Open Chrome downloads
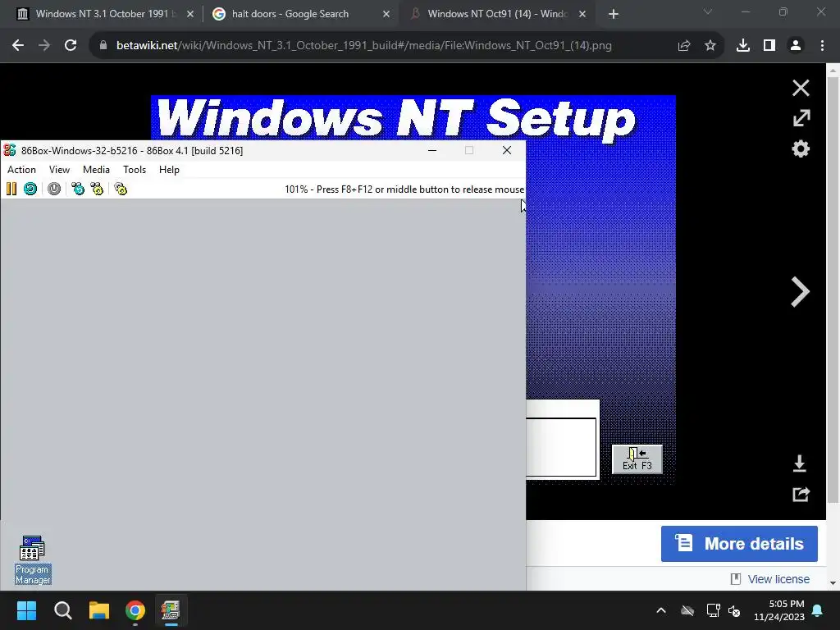This screenshot has width=840, height=630. [x=743, y=46]
